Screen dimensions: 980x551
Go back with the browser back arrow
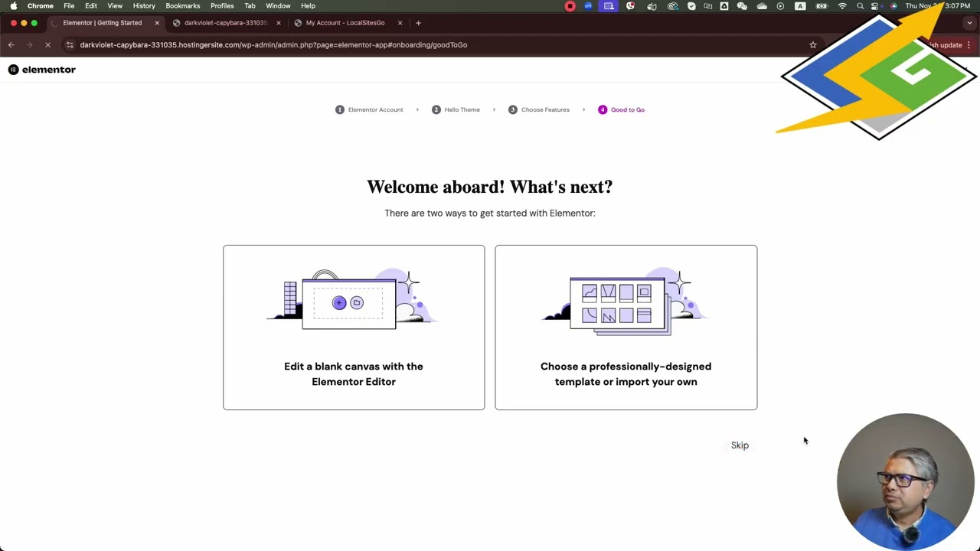[11, 45]
